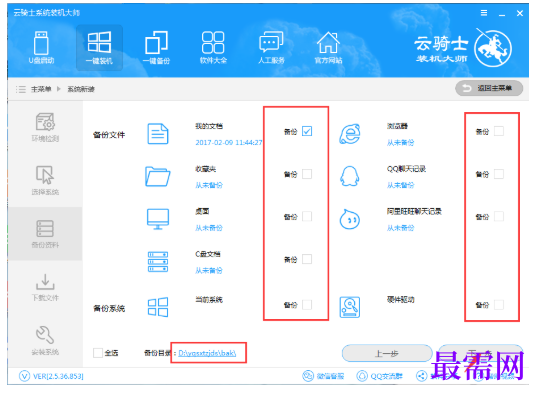
Task: Select 备份资料 step in sidebar
Action: click(45, 234)
